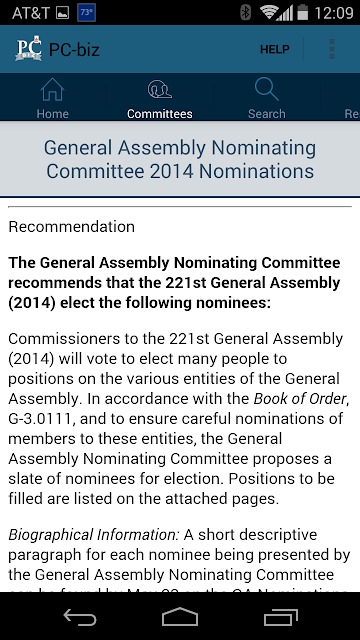Tap the Wi-Fi signal status icon
Image resolution: width=360 pixels, height=640 pixels.
pyautogui.click(x=269, y=13)
